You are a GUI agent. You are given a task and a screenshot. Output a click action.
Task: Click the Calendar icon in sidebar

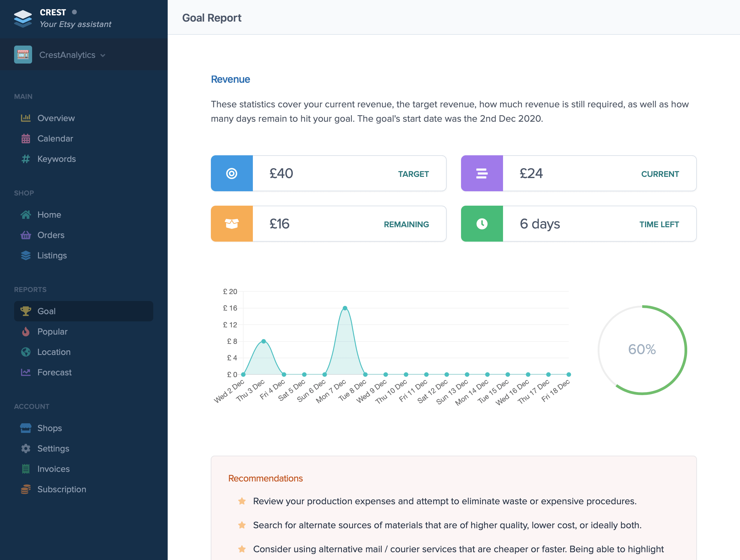point(26,139)
